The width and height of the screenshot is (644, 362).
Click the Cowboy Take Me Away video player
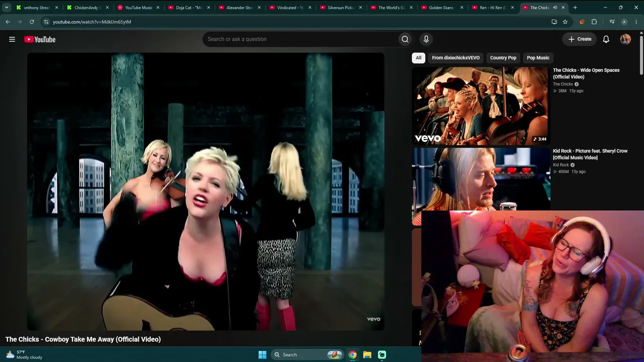pyautogui.click(x=206, y=192)
